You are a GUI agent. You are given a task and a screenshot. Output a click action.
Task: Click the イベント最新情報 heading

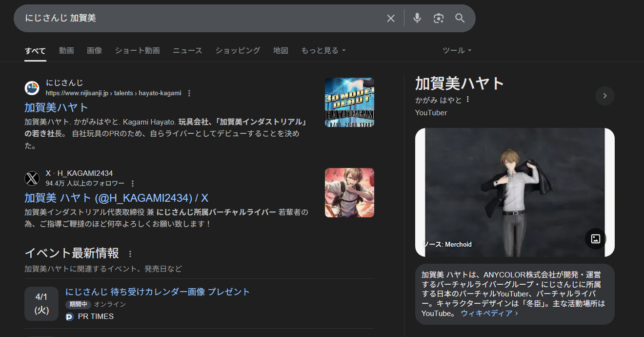pos(72,253)
